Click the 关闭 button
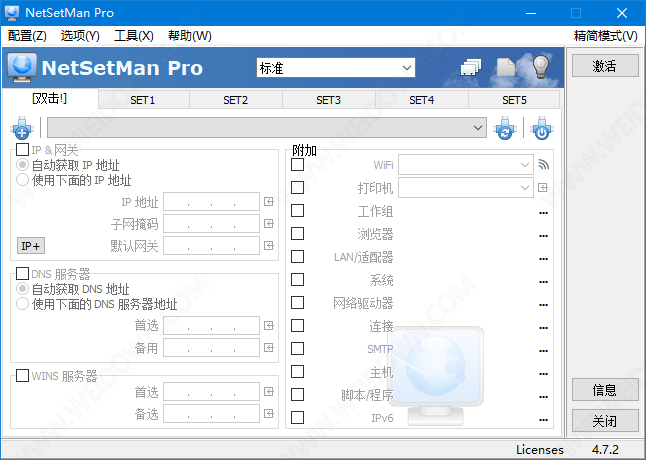Screen dimensions: 646x460 (x=605, y=421)
